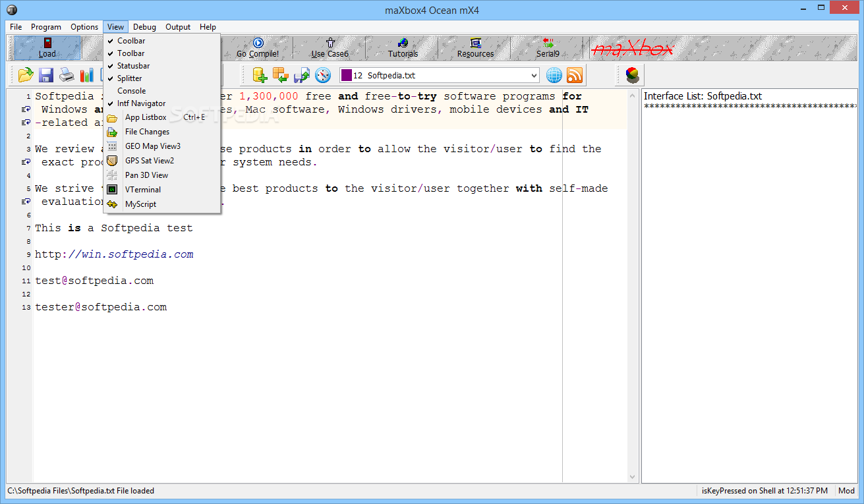Click the Serial9 coolbar button
Image resolution: width=864 pixels, height=504 pixels.
[548, 48]
